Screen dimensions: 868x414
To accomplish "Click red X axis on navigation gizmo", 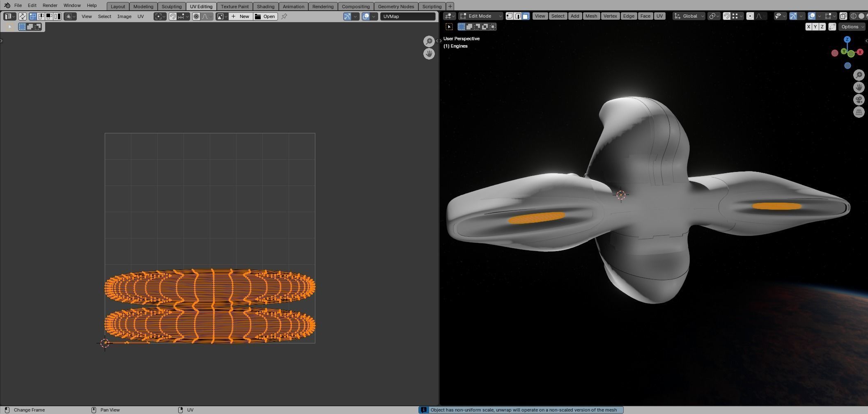I will (x=860, y=52).
